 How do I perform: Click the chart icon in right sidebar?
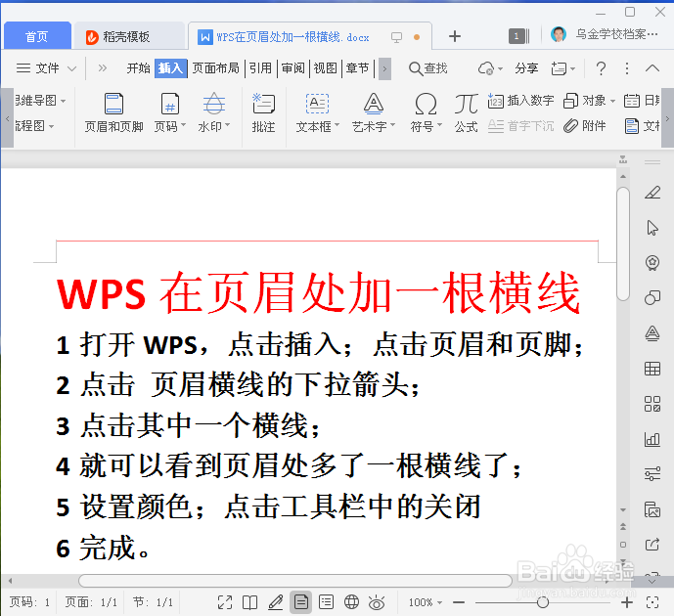click(x=652, y=439)
